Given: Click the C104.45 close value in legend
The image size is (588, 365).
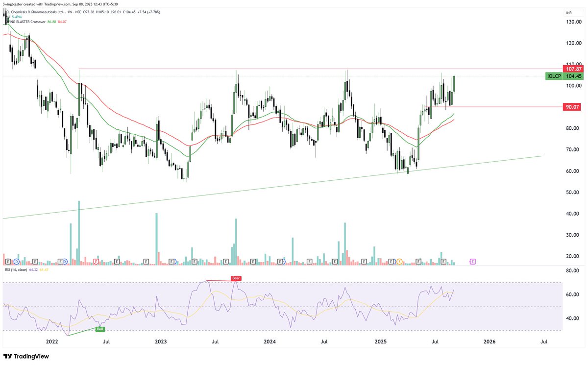Looking at the screenshot, I should (x=129, y=12).
